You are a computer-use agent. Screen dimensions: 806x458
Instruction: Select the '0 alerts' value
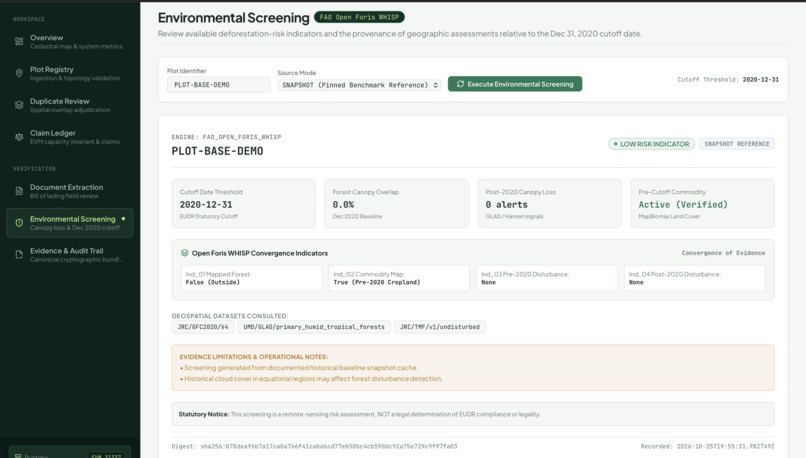click(x=506, y=205)
